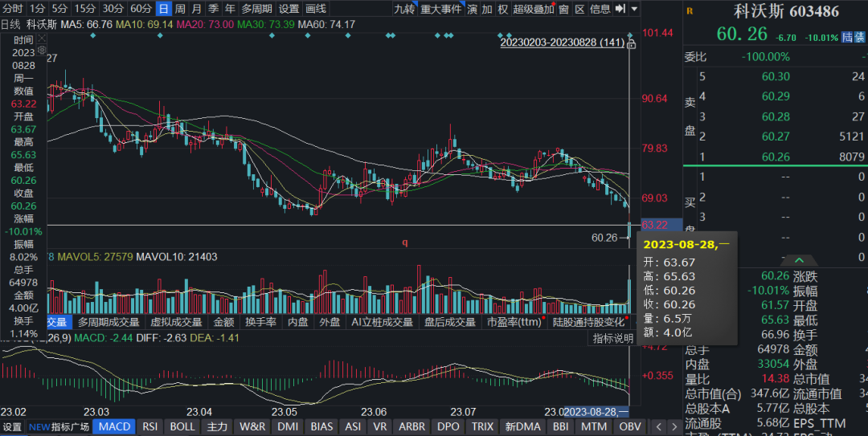Click the 区 range statistics icon

click(579, 9)
